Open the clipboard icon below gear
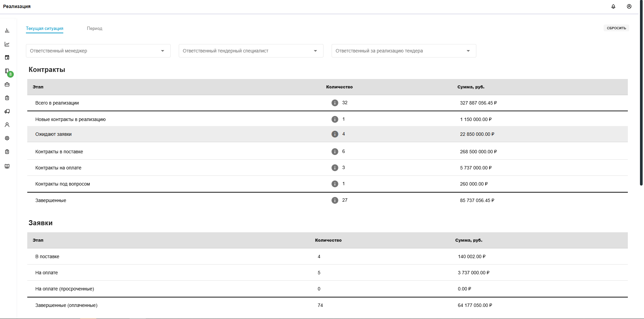644x319 pixels. (7, 152)
